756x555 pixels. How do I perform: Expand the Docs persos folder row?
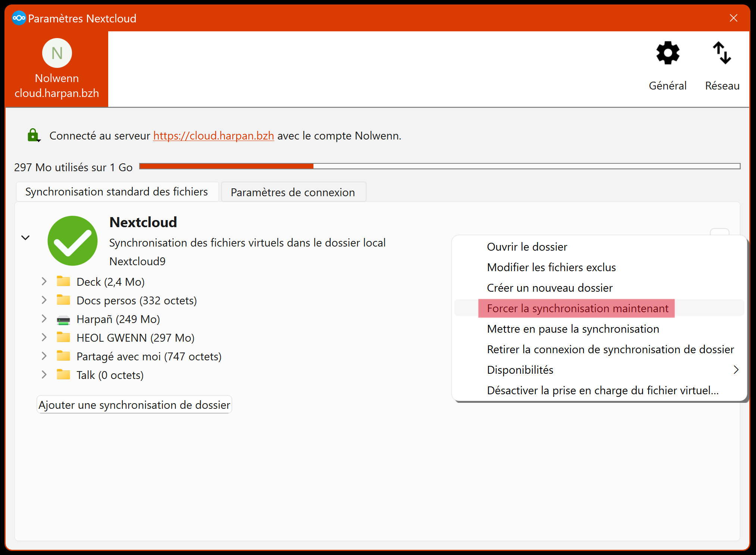point(44,300)
